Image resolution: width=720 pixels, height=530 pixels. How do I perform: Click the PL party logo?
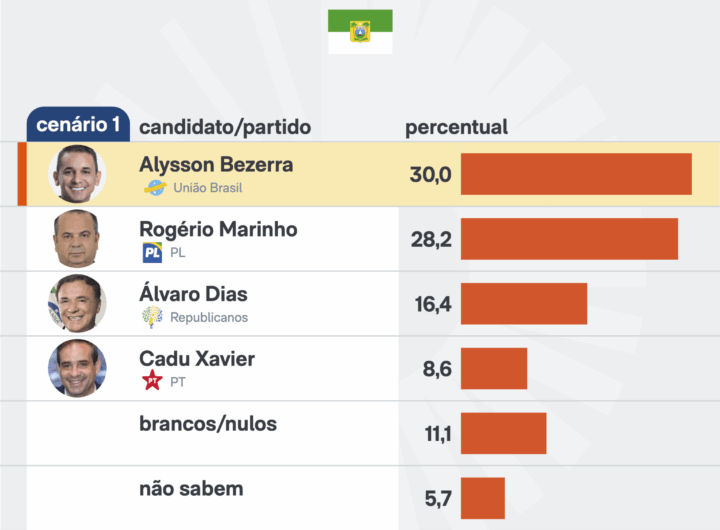click(152, 253)
